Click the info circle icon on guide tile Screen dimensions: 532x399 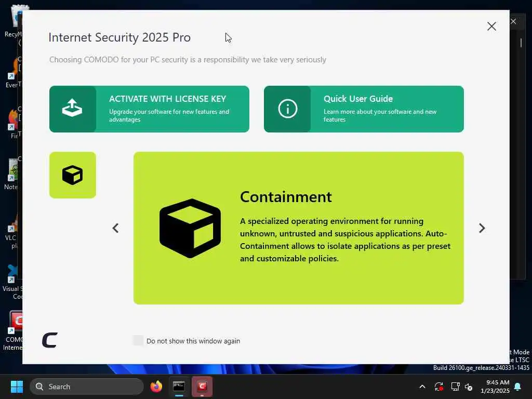pyautogui.click(x=288, y=109)
